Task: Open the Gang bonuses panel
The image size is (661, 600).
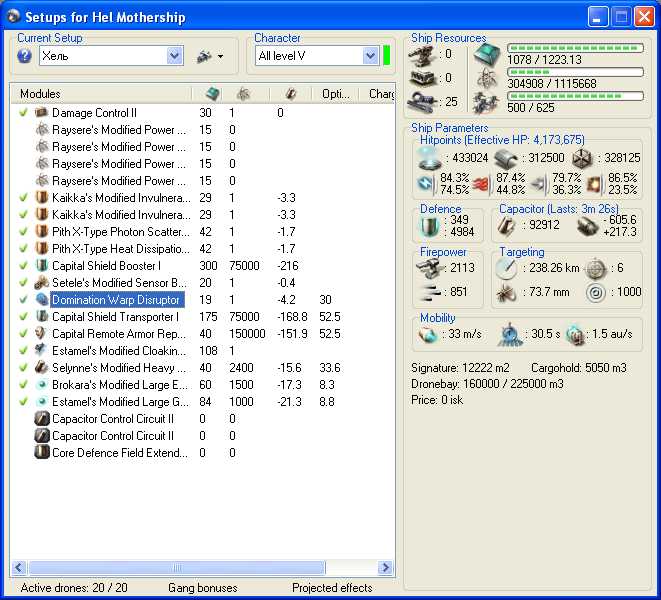Action: [203, 587]
